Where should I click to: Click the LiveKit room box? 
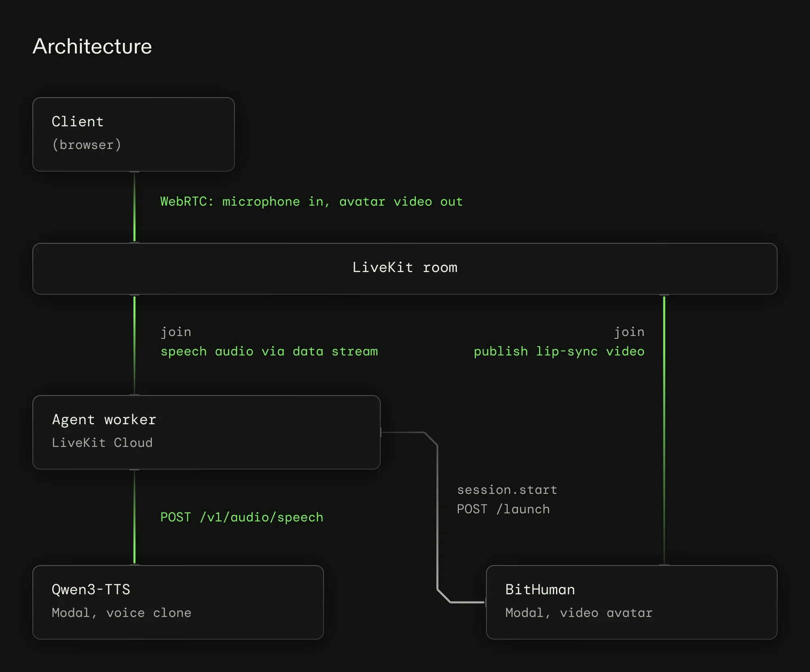pos(405,269)
